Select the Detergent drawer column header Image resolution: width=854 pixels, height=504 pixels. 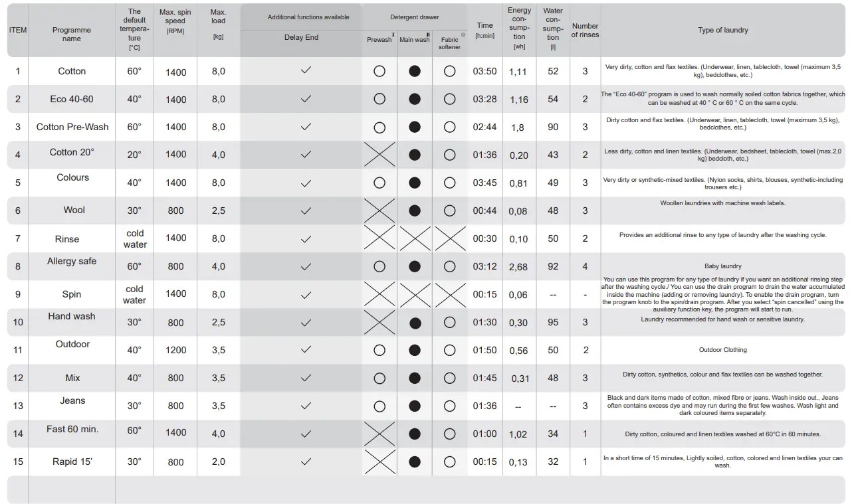[x=414, y=17]
